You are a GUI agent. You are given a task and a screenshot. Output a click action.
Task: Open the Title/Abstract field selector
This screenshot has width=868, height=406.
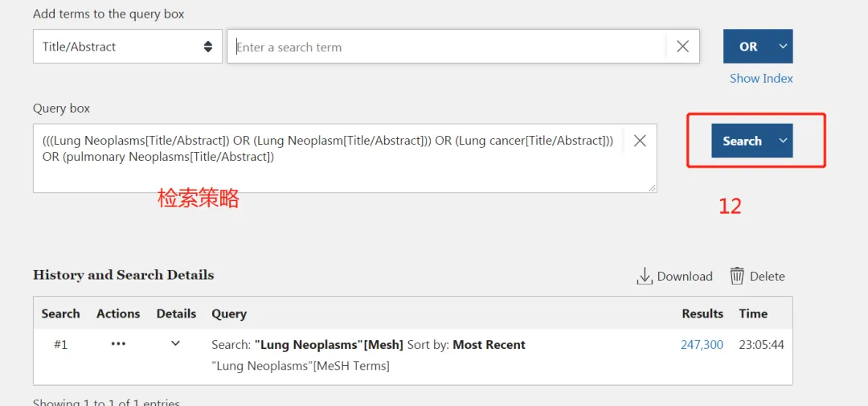pyautogui.click(x=128, y=47)
